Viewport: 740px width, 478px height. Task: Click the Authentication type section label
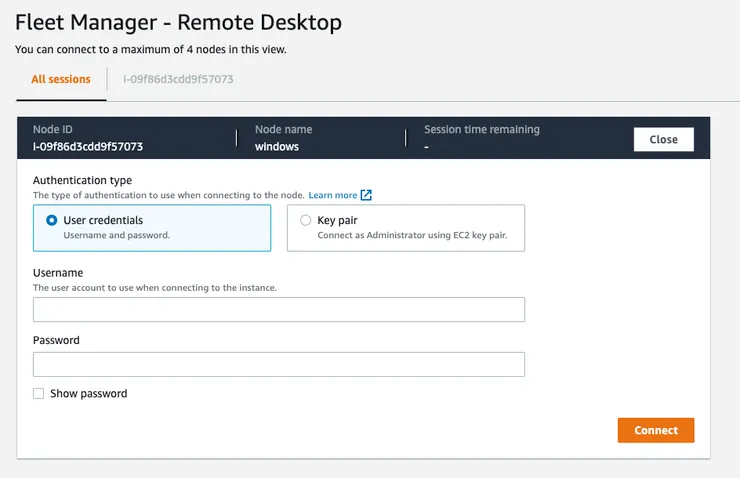point(83,179)
